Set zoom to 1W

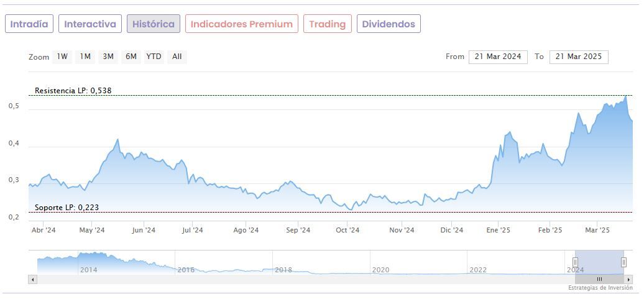(62, 57)
